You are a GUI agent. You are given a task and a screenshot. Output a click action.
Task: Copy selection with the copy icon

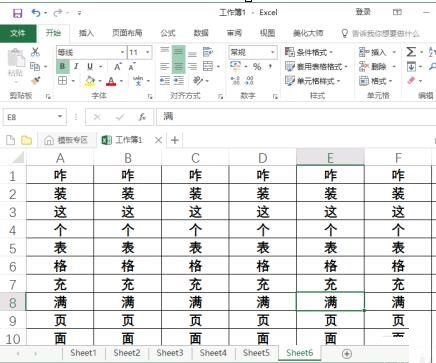[35, 66]
